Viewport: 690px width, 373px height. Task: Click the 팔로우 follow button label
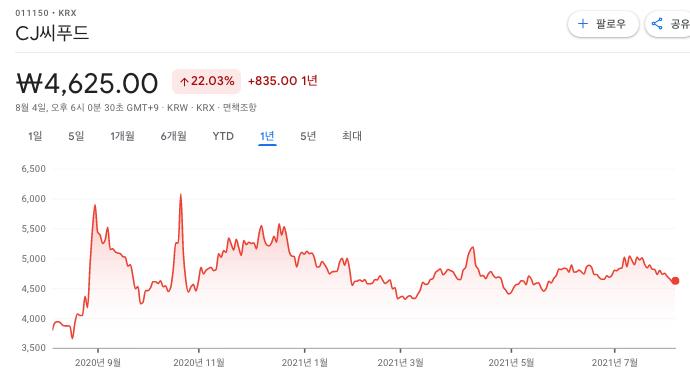click(611, 24)
